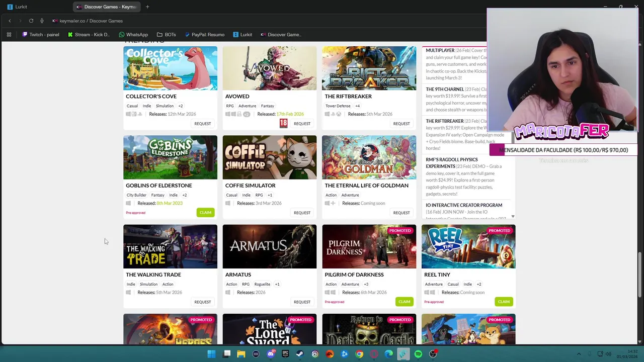Open The Riftbreaker cover image
644x362 pixels.
point(369,68)
